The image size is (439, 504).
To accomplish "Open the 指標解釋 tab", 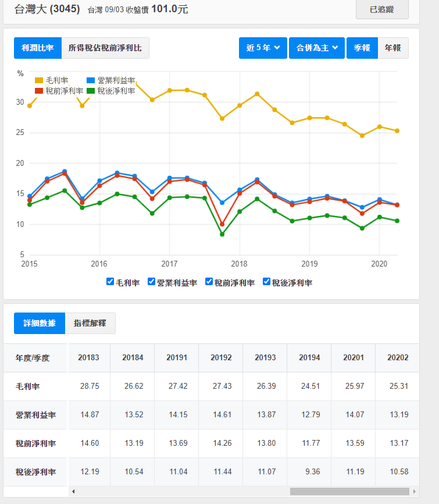I will pos(90,323).
